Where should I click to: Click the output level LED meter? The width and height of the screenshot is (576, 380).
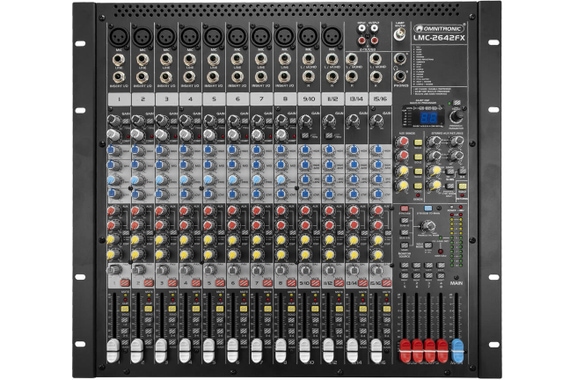click(x=456, y=240)
